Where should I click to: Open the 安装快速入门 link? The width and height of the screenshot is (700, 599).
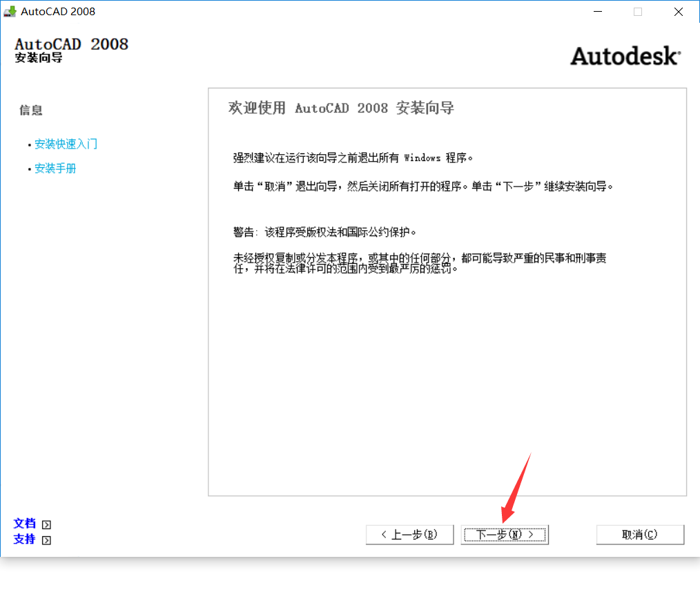[x=66, y=144]
